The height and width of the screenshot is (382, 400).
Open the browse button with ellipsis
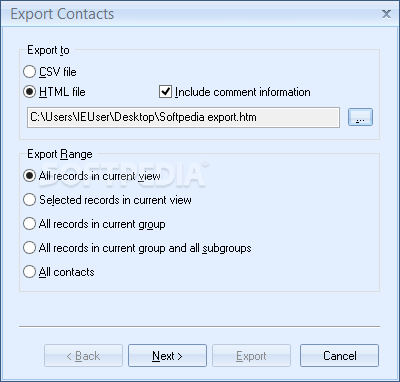click(x=360, y=117)
